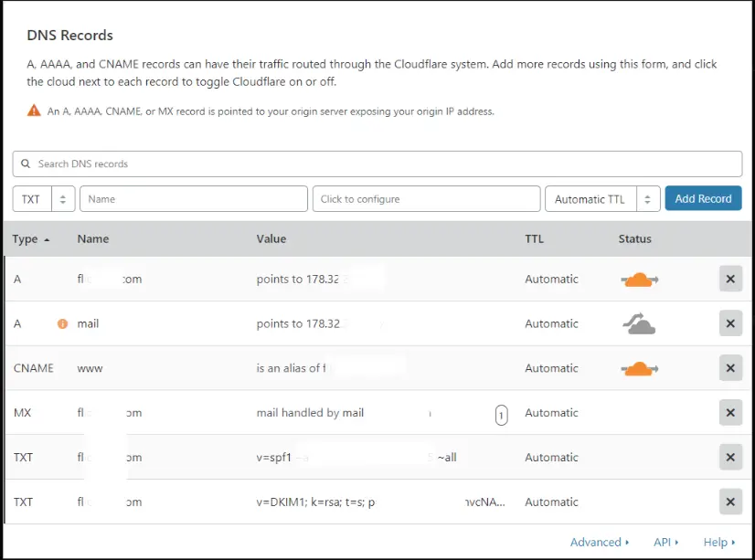Click the MX priority badge showing 1
This screenshot has width=755, height=560.
coord(501,415)
